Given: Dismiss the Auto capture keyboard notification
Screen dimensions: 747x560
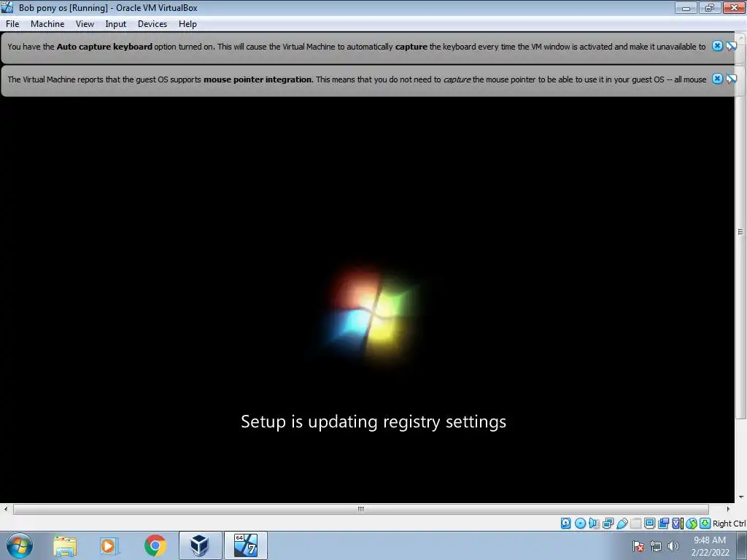Looking at the screenshot, I should [718, 46].
